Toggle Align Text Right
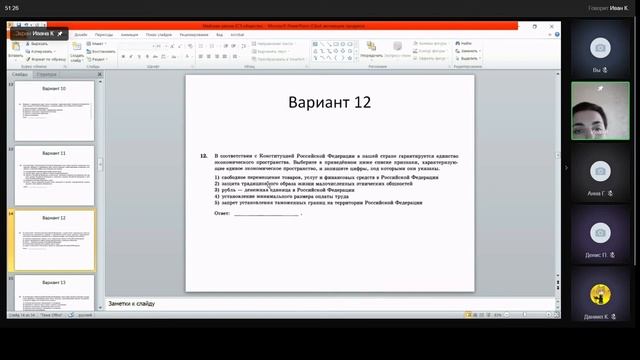640x360 pixels. point(217,56)
